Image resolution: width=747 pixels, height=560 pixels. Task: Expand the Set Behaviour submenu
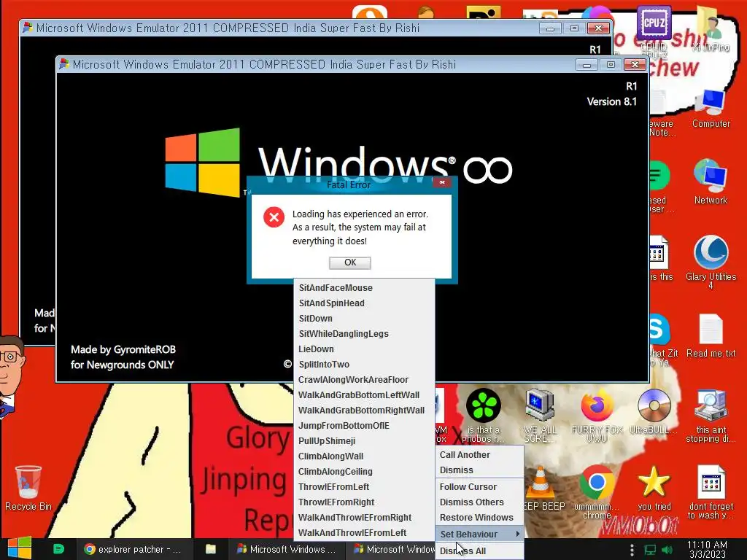pyautogui.click(x=479, y=534)
